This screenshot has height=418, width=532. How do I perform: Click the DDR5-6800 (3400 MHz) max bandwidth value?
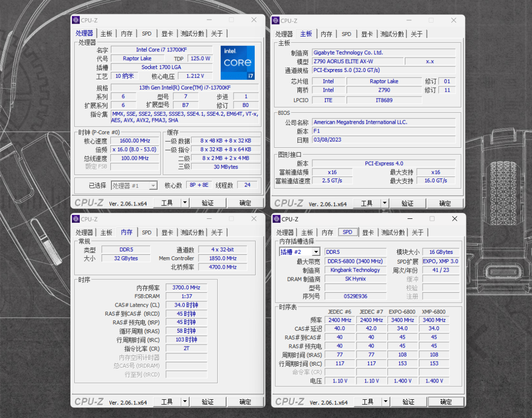(x=355, y=261)
